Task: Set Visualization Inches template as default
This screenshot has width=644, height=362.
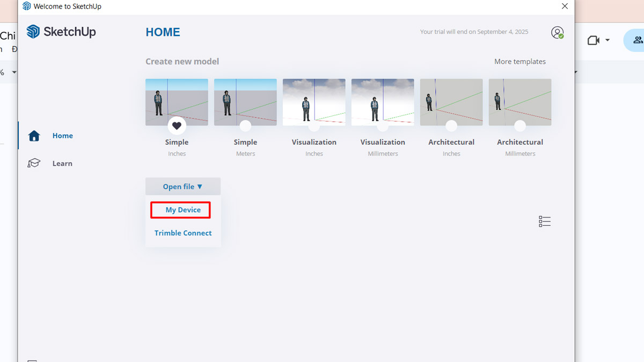Action: (x=314, y=127)
